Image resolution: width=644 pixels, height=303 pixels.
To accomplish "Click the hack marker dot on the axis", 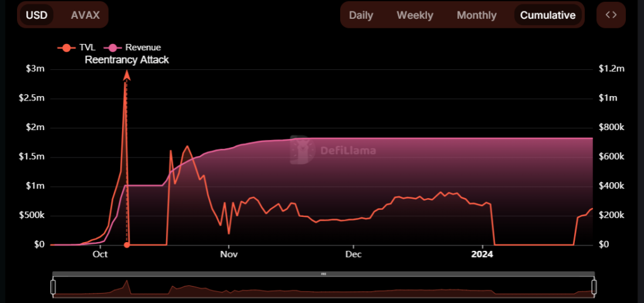I will (126, 245).
